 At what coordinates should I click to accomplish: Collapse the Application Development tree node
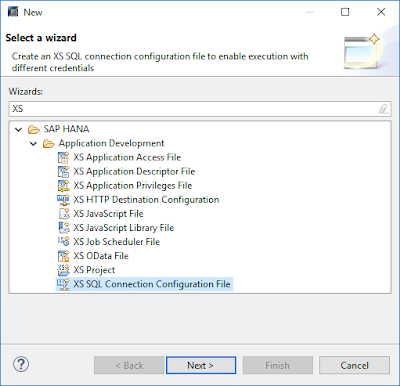pos(33,144)
